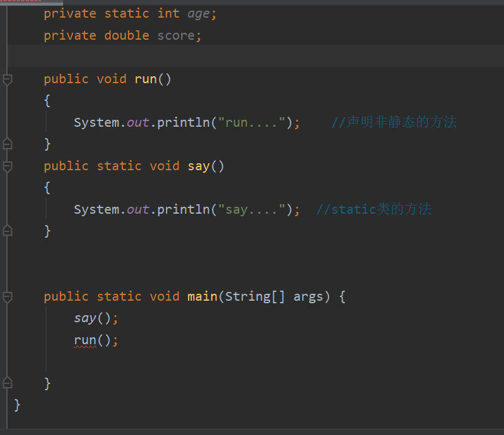This screenshot has height=435, width=504.
Task: Click 'int' keyword in age declaration
Action: tap(168, 13)
